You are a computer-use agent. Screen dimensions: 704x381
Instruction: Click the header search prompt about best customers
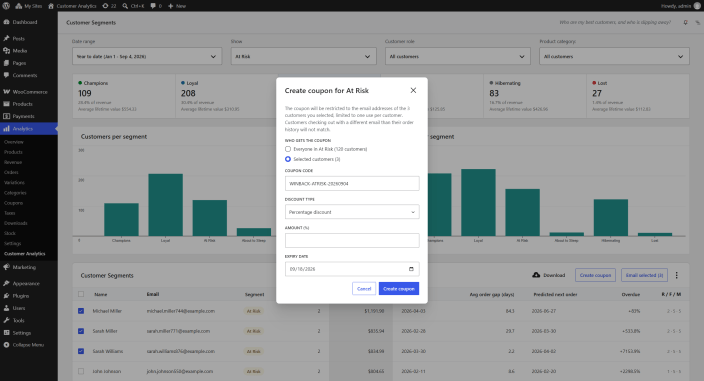click(x=615, y=22)
